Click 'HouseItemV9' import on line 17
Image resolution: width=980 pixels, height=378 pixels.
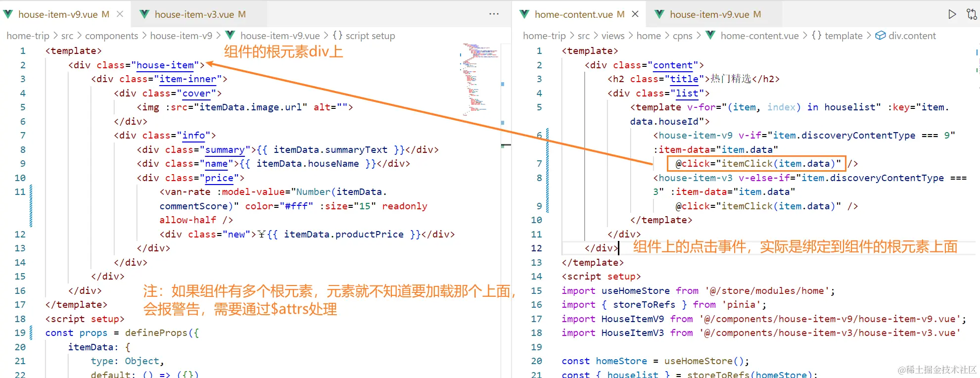tap(632, 319)
